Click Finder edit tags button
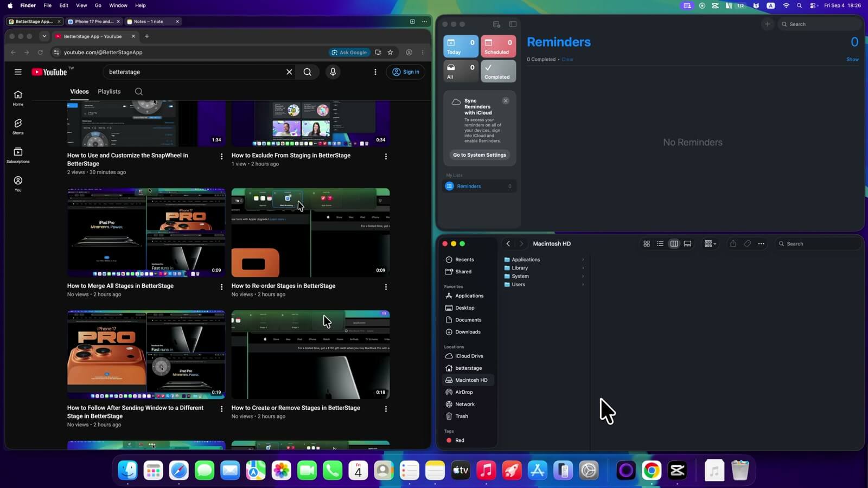Image resolution: width=868 pixels, height=488 pixels. tap(747, 243)
